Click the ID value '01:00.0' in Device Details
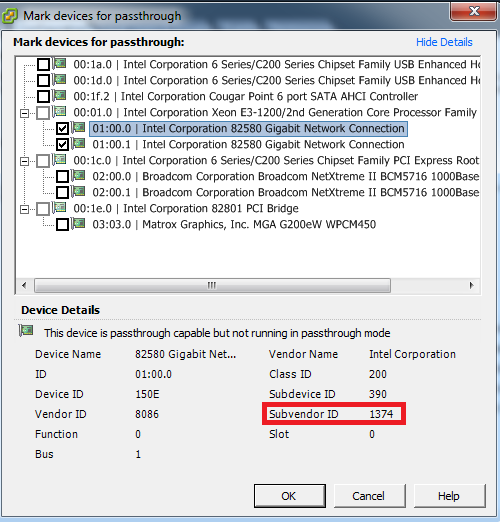Image resolution: width=500 pixels, height=522 pixels. tap(153, 374)
